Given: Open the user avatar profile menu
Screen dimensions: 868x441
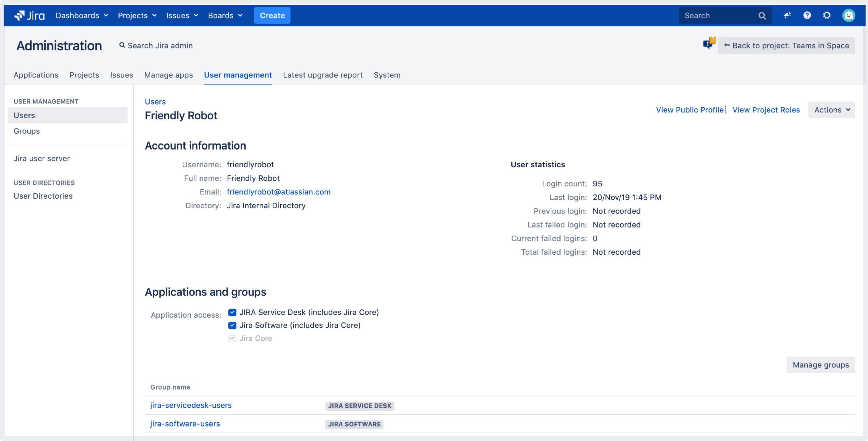Looking at the screenshot, I should pyautogui.click(x=849, y=15).
